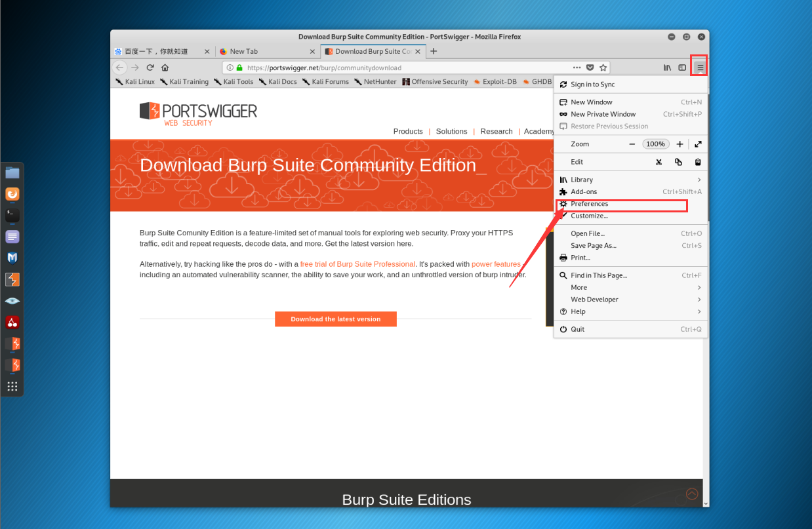812x529 pixels.
Task: Open Research in site navigation
Action: 497,131
